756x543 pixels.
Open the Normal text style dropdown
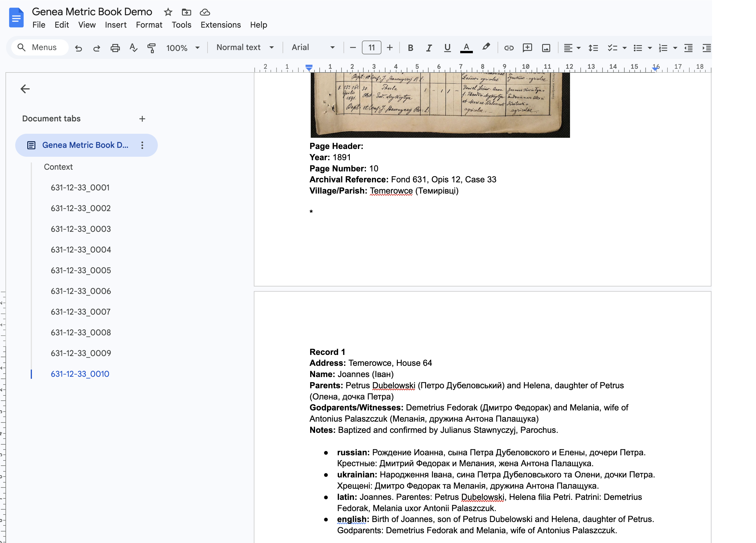245,47
